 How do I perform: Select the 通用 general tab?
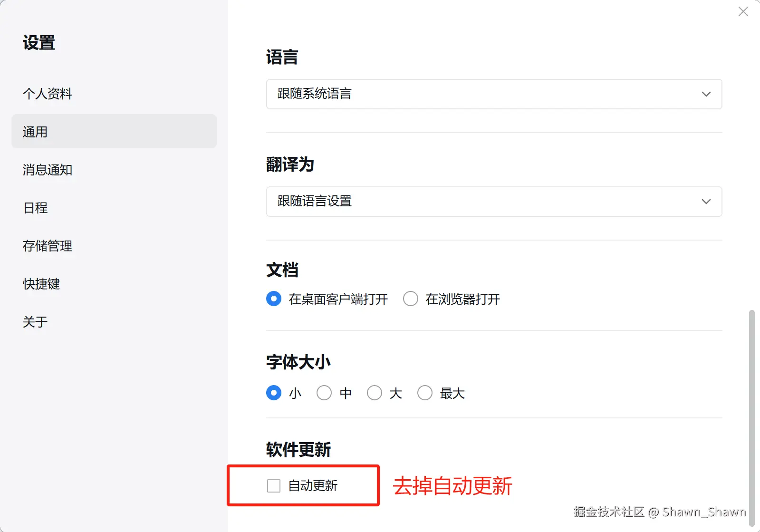(x=114, y=132)
